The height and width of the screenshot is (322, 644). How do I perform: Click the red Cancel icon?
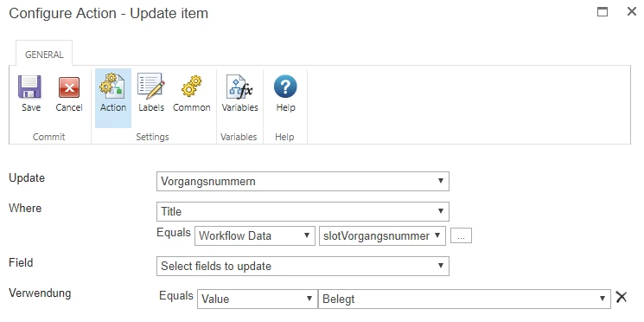click(69, 87)
